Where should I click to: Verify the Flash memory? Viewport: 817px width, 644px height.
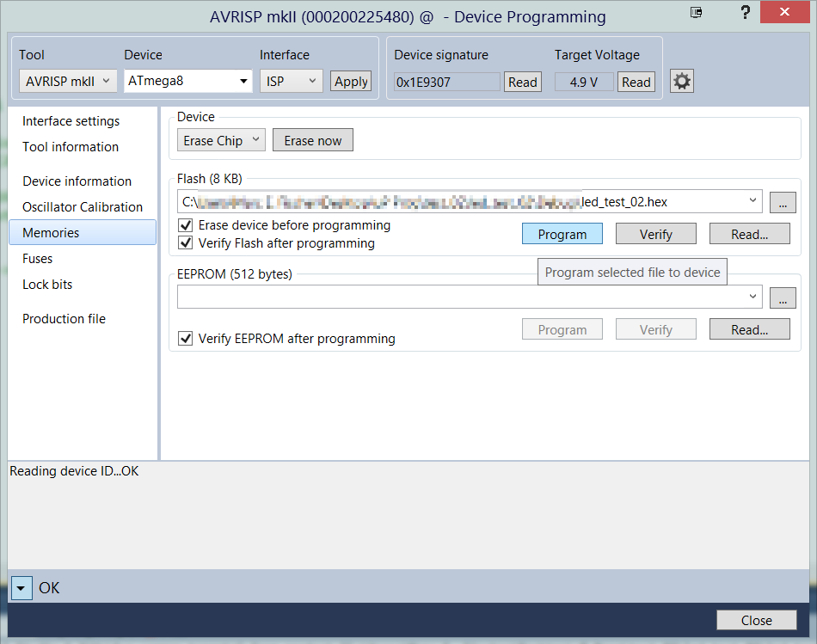pyautogui.click(x=655, y=234)
